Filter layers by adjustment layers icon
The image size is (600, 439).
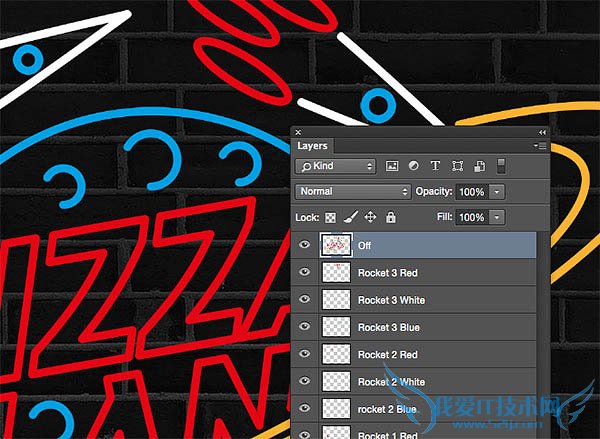(x=414, y=166)
